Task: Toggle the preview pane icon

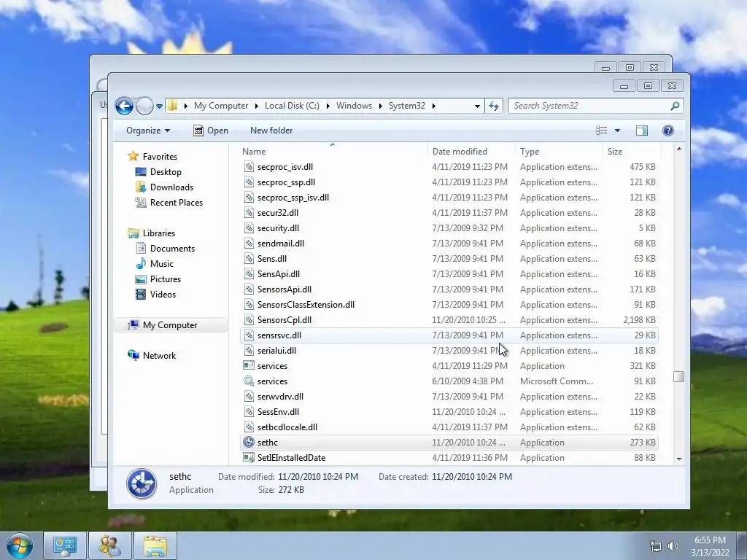Action: 642,131
